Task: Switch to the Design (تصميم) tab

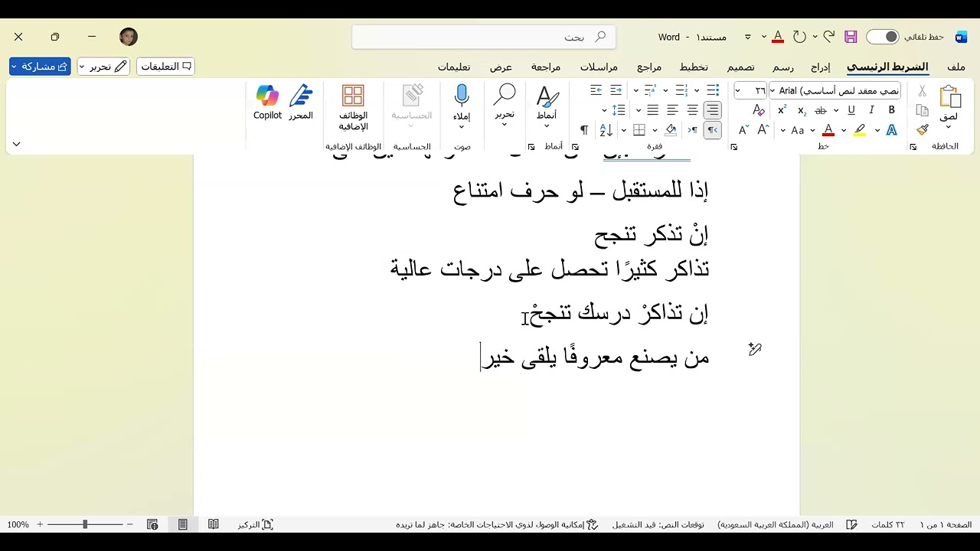Action: click(740, 67)
